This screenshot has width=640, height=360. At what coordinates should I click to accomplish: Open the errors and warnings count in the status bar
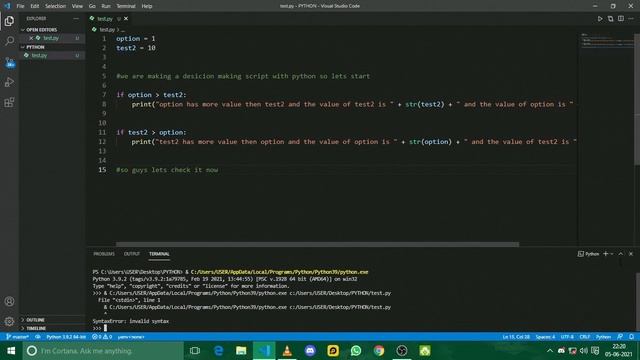pos(102,337)
